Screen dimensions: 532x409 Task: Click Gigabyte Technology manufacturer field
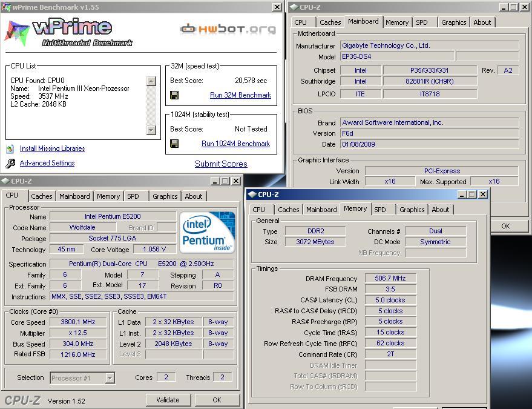[x=430, y=45]
